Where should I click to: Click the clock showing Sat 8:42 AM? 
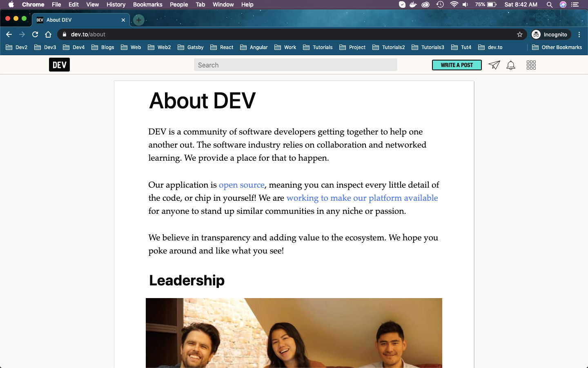point(521,4)
